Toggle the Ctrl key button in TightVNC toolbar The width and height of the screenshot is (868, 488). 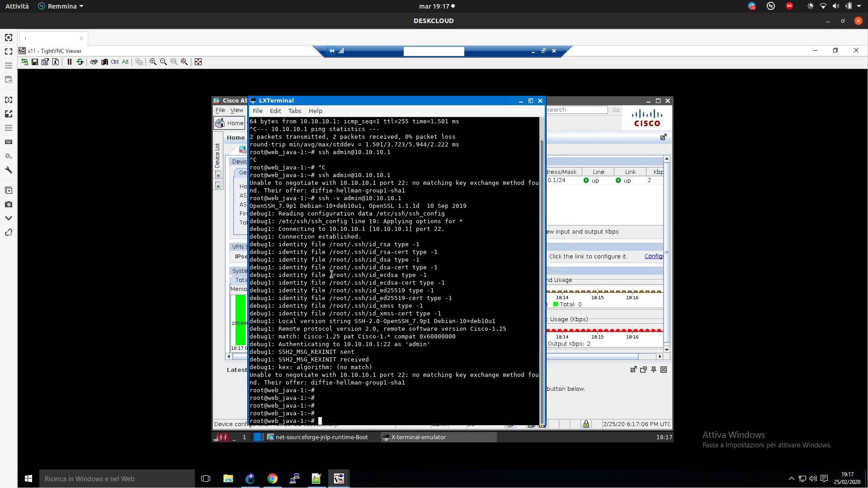click(115, 62)
